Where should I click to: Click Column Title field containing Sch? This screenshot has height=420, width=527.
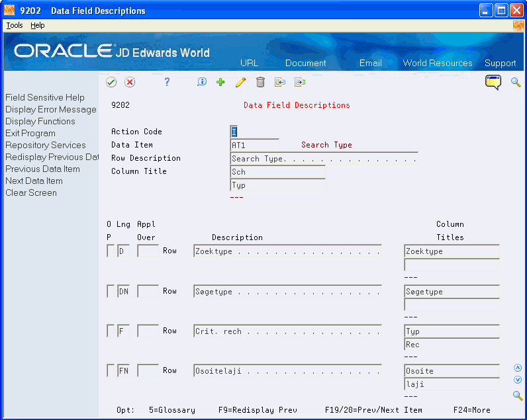point(277,171)
